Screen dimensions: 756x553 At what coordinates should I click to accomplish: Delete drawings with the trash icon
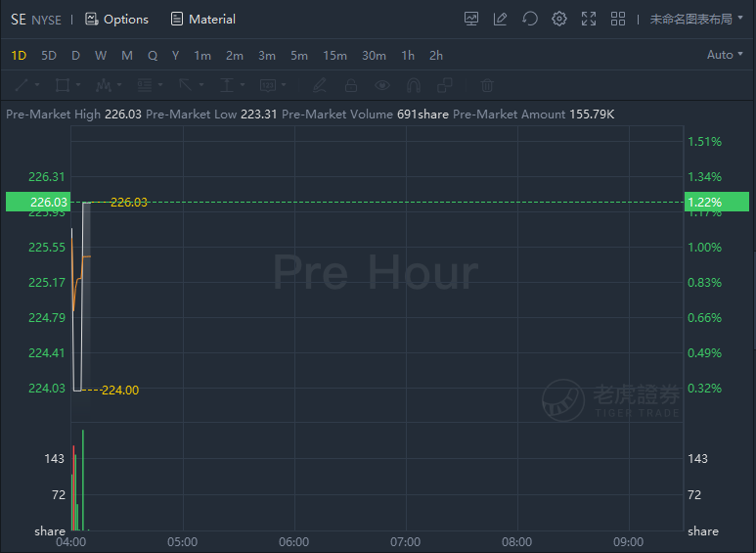(487, 85)
